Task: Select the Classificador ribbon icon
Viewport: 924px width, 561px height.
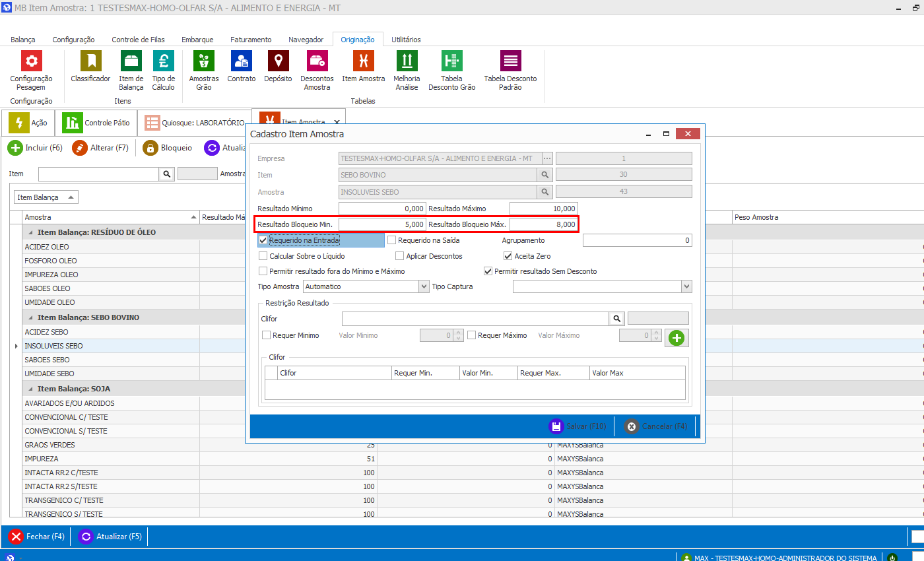Action: 90,61
